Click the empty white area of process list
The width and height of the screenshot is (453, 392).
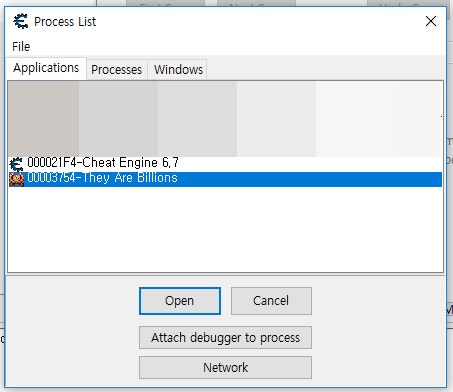pyautogui.click(x=226, y=229)
